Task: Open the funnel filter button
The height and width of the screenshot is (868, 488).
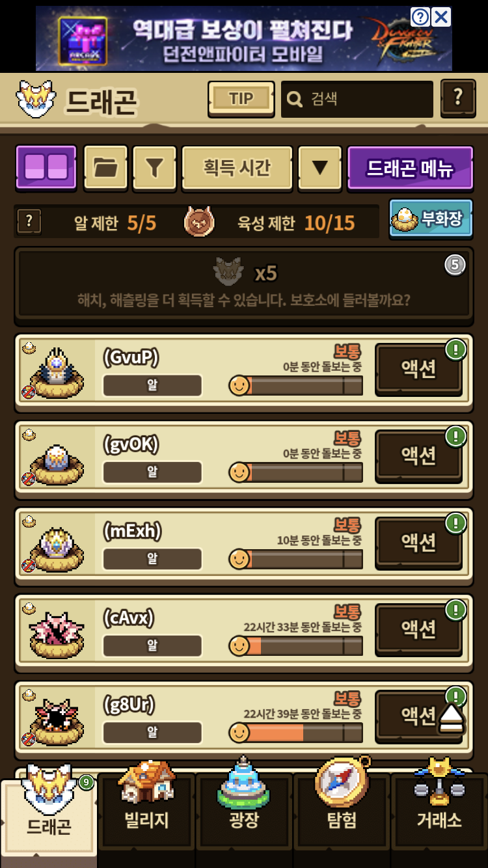Action: click(x=154, y=167)
